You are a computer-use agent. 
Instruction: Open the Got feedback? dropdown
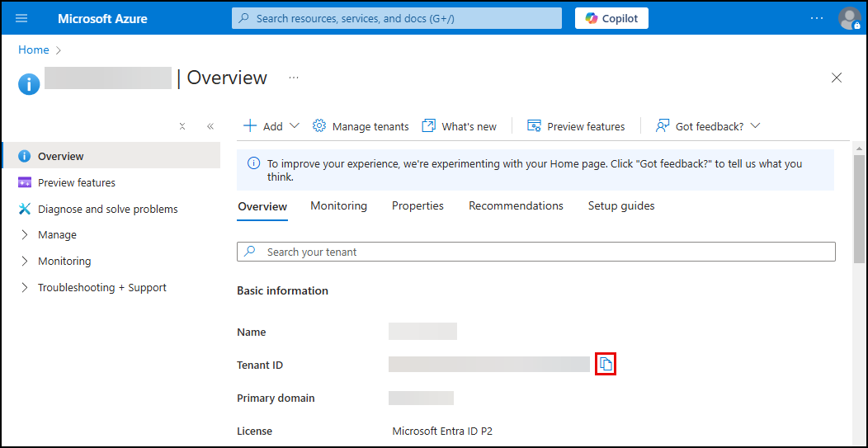(708, 126)
